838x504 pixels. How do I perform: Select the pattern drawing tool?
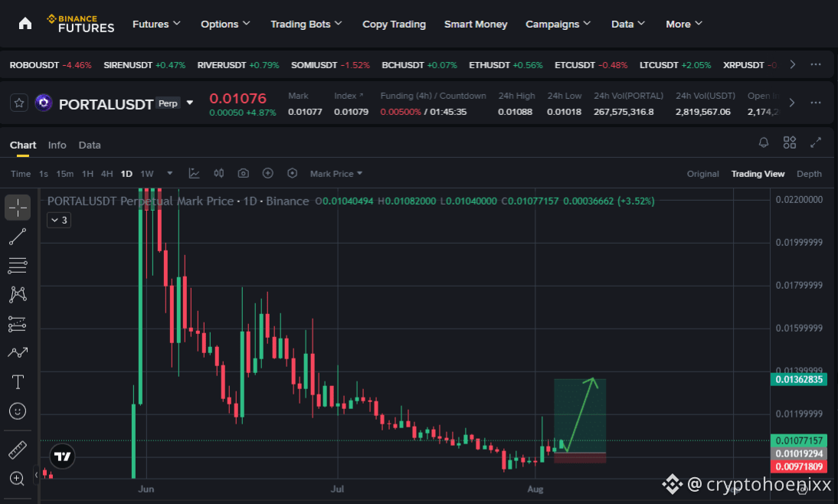(18, 294)
